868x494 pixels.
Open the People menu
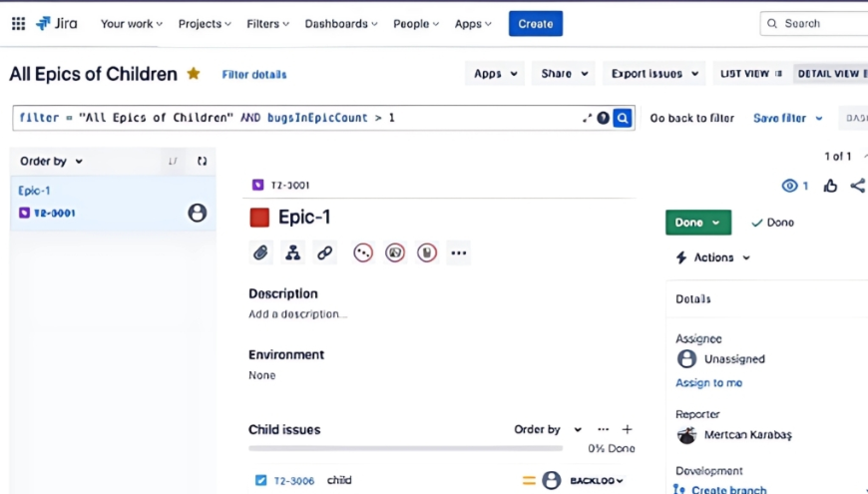[416, 24]
